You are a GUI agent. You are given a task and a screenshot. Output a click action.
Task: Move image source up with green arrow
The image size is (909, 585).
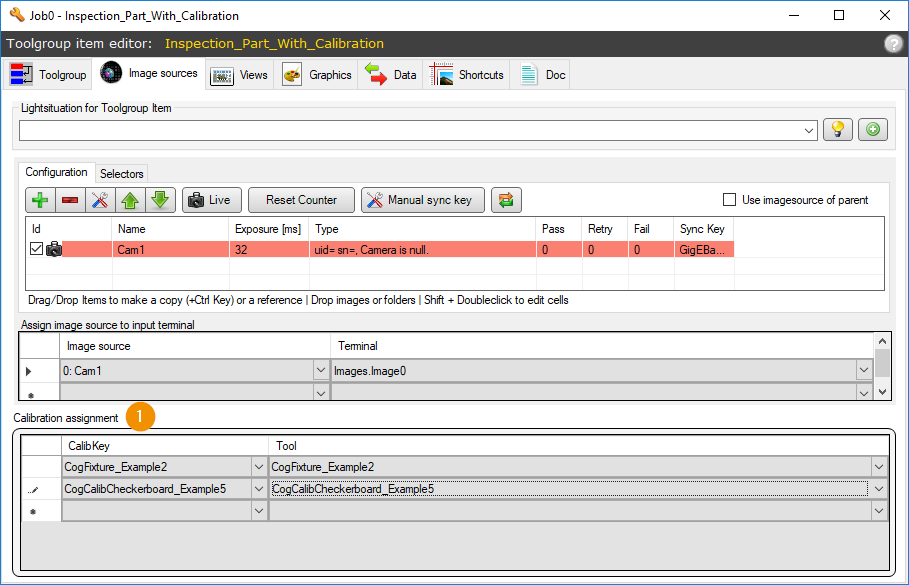130,200
